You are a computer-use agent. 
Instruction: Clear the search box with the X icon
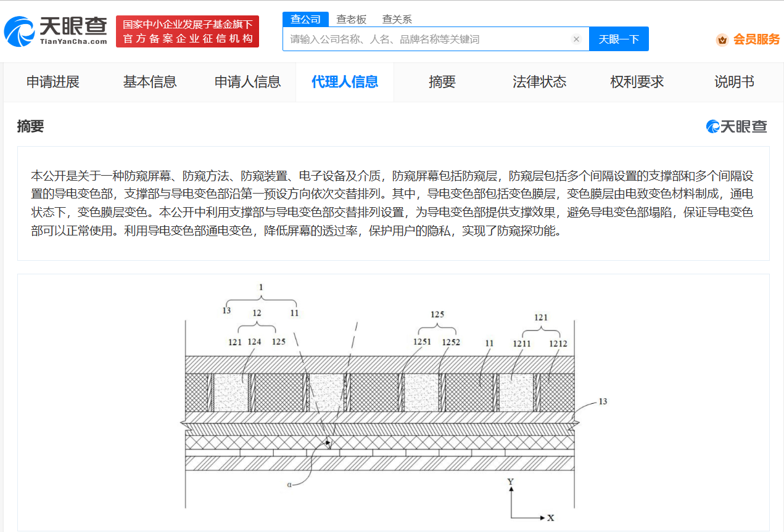pyautogui.click(x=576, y=39)
